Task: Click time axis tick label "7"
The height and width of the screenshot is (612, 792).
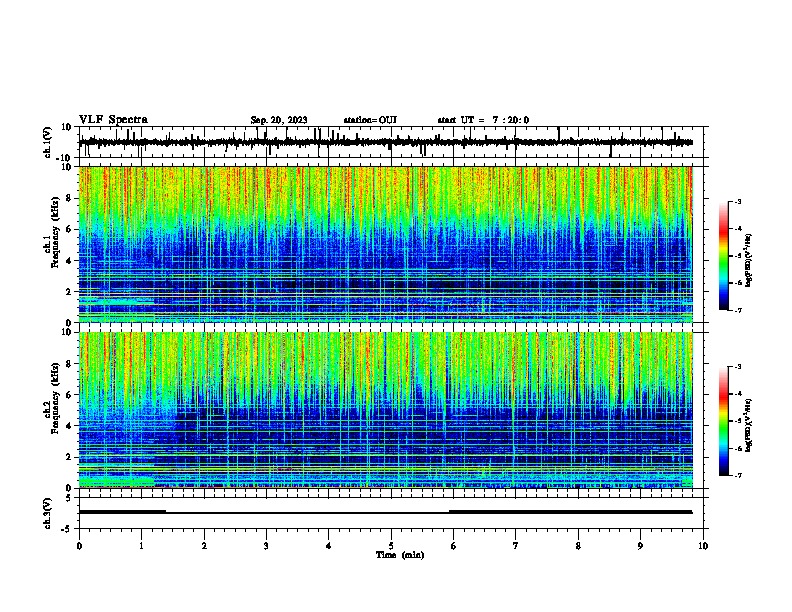Action: click(x=516, y=546)
